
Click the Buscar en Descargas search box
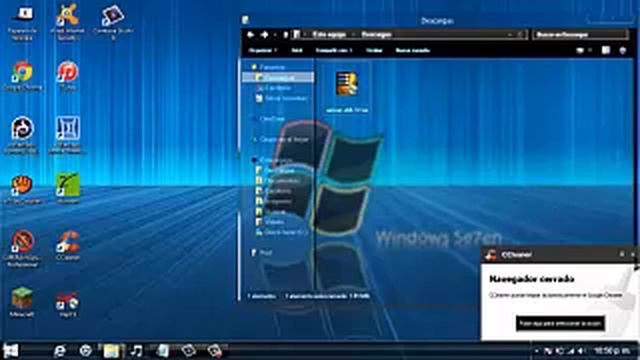pyautogui.click(x=580, y=35)
